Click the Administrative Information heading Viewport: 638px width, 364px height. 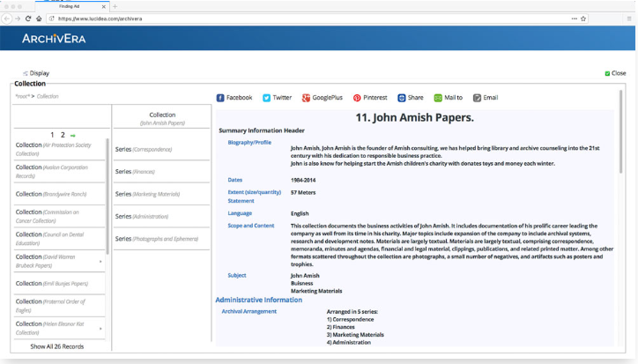pyautogui.click(x=259, y=300)
